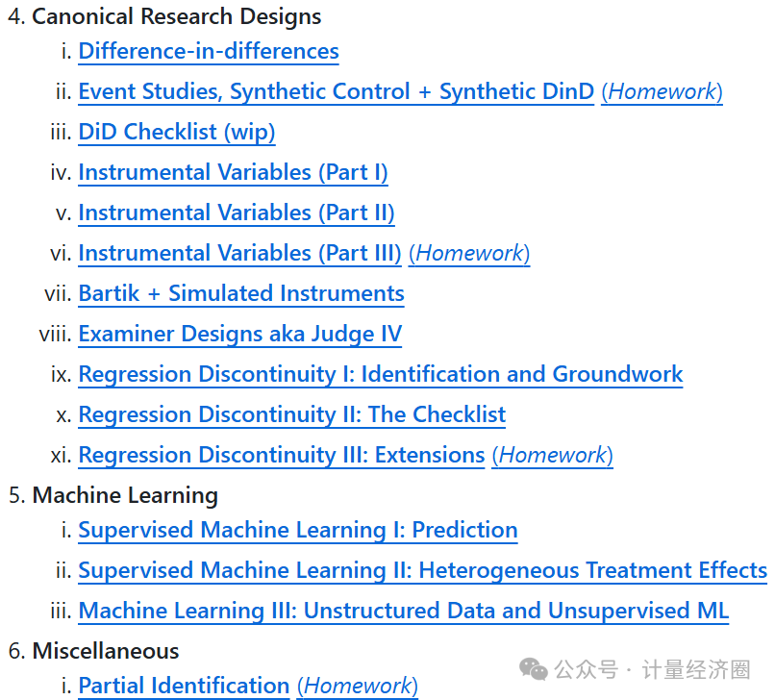Open Supervised Machine Learning I: Prediction

tap(298, 531)
